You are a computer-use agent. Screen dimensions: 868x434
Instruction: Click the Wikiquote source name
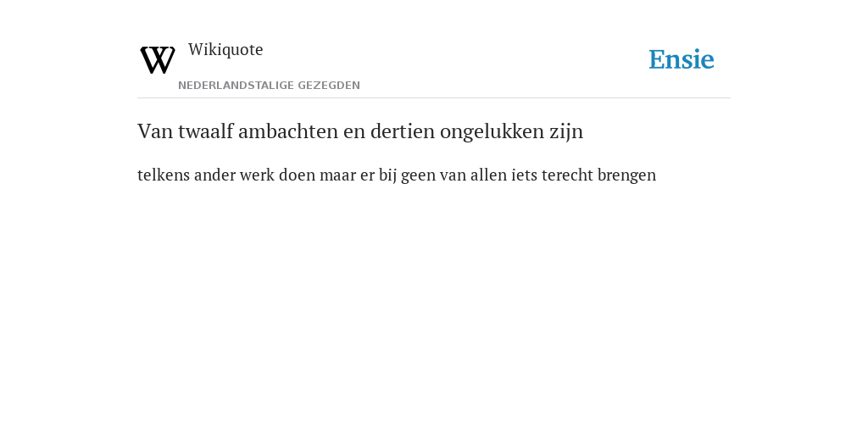coord(225,50)
